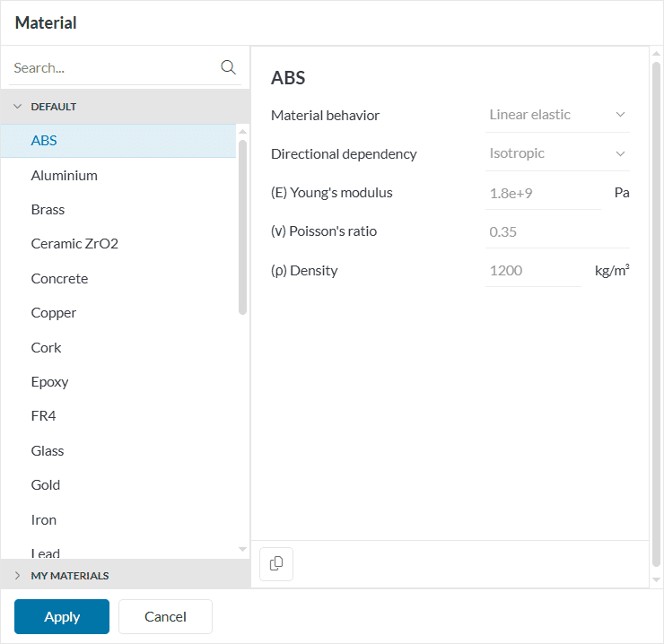Click the Apply button
The image size is (664, 644).
(x=62, y=616)
